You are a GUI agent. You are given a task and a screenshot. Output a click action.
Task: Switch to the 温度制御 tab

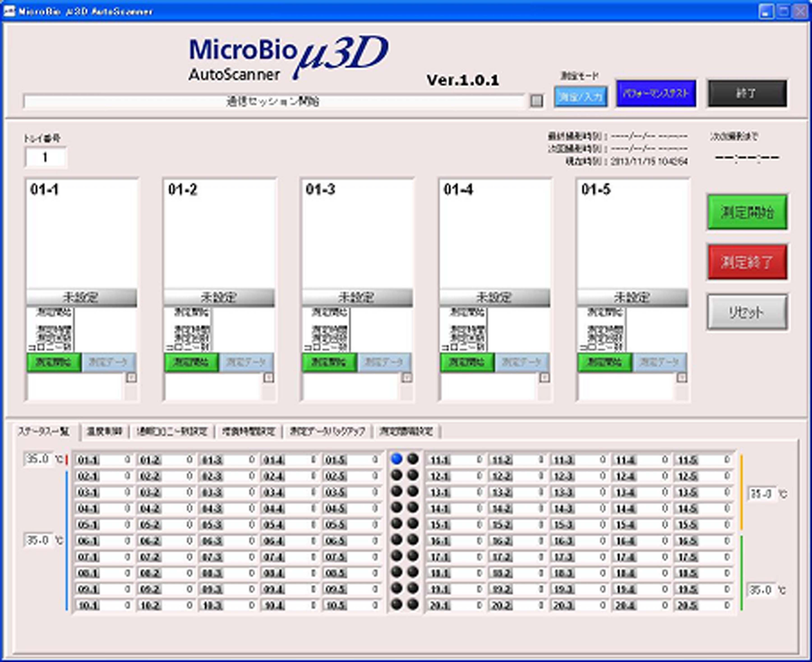coord(105,432)
